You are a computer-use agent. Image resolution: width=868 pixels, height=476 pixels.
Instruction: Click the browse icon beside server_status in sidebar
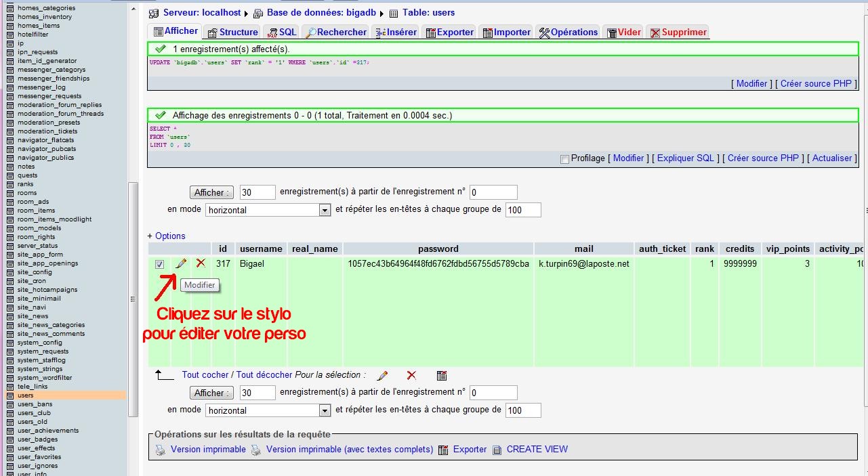pyautogui.click(x=10, y=246)
